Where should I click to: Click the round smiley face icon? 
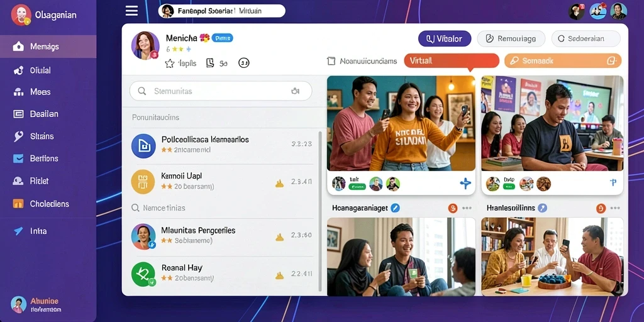pos(244,63)
